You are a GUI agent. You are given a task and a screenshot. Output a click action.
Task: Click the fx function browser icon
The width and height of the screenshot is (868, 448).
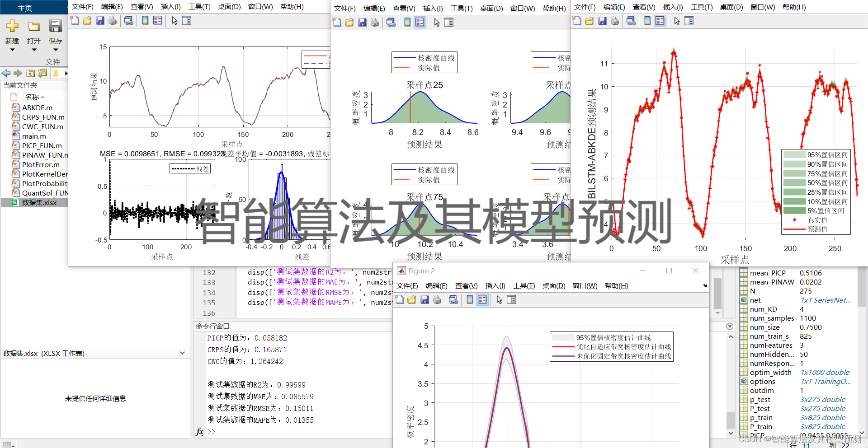point(199,432)
